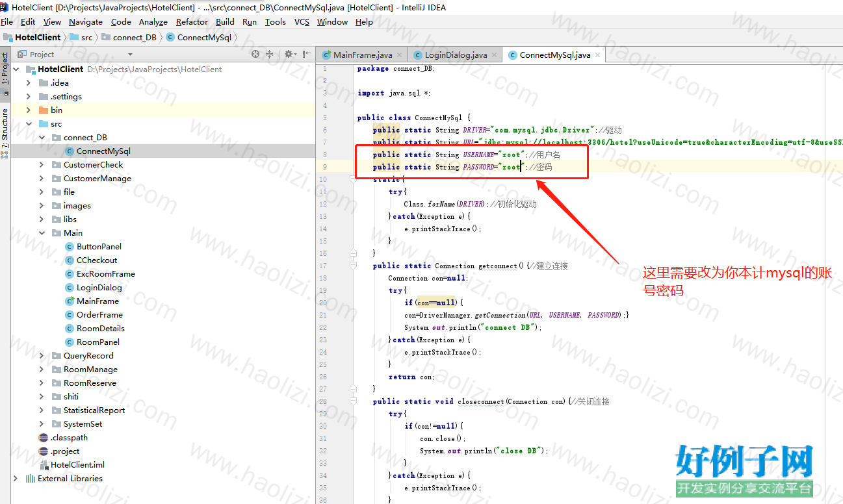Image resolution: width=843 pixels, height=504 pixels.
Task: Expand the SystemSet package
Action: tap(42, 424)
